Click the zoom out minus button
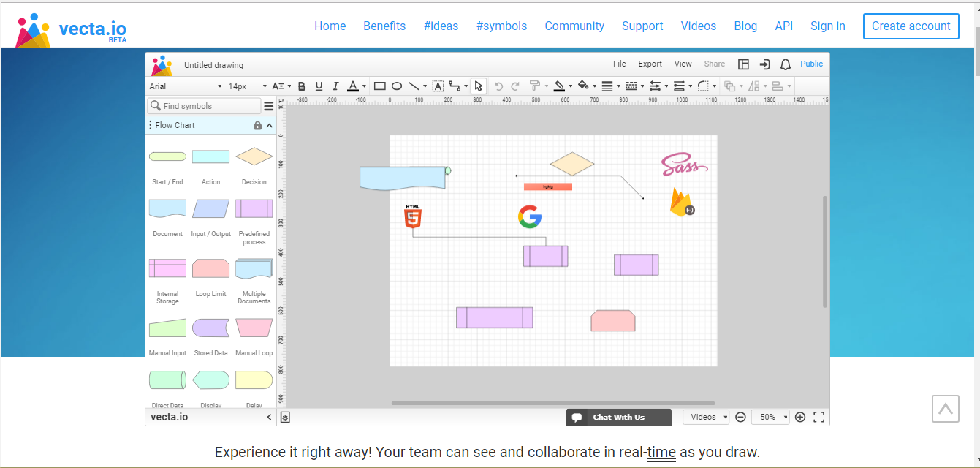Screen dimensions: 980x468 click(x=740, y=418)
